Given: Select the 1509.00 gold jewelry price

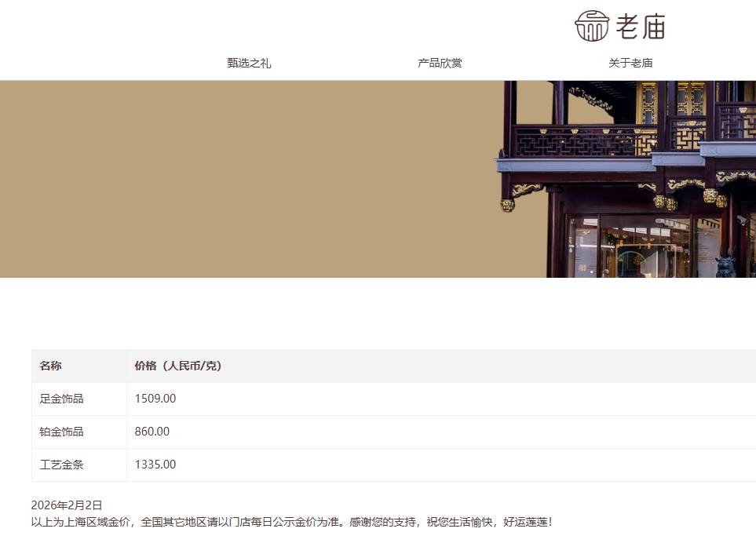Looking at the screenshot, I should click(155, 399).
